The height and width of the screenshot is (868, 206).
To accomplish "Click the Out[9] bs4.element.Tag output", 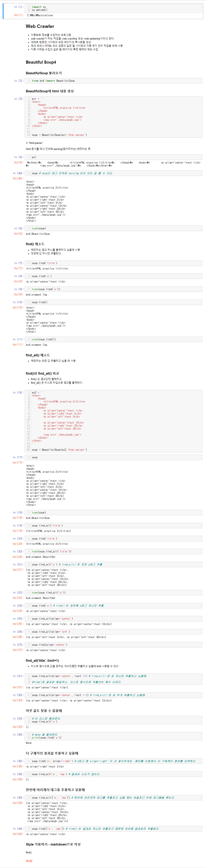I will pyautogui.click(x=36, y=295).
